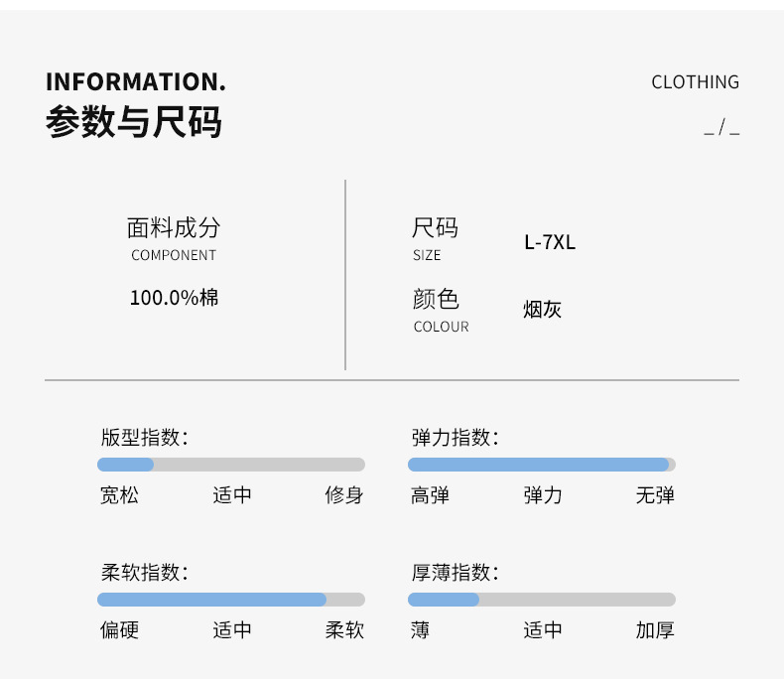Image resolution: width=784 pixels, height=679 pixels.
Task: Click the 版型指数 slider bar
Action: pyautogui.click(x=231, y=465)
